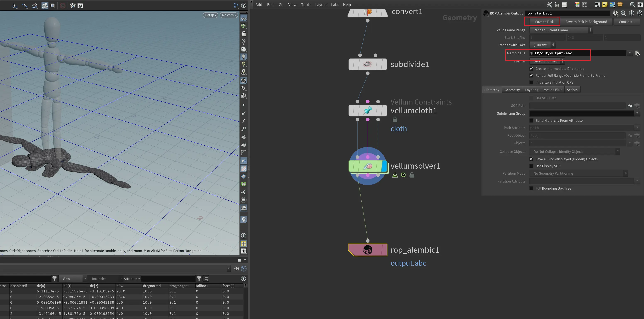Switch network view to tree list mode
Image resolution: width=644 pixels, height=319 pixels.
point(557,5)
